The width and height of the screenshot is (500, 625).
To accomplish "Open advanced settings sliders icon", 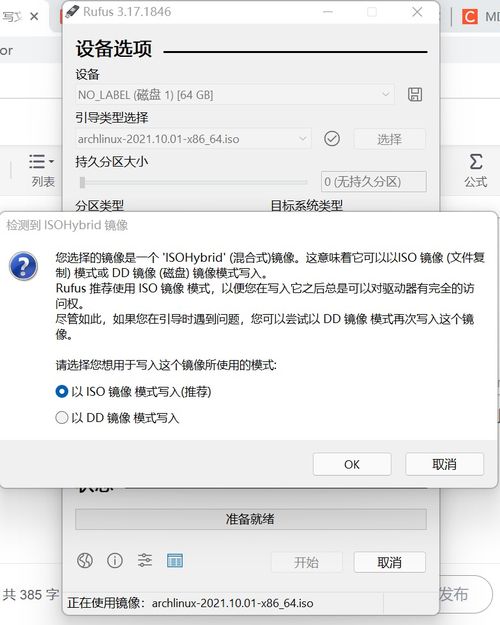I will click(145, 560).
